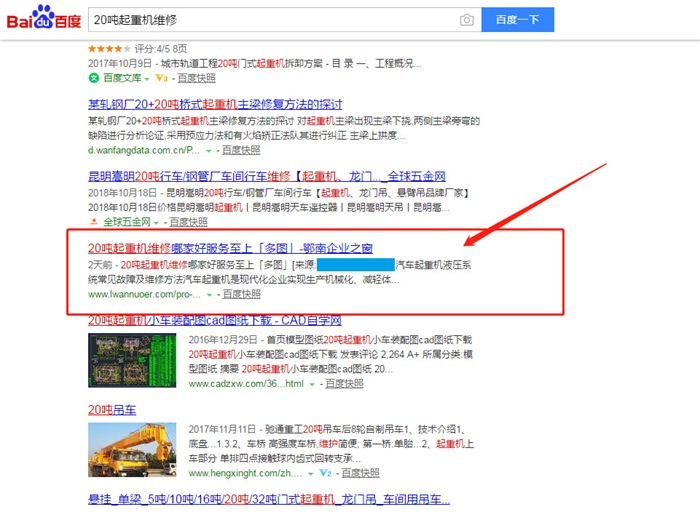700x512 pixels.
Task: Click www.cadzxw.com URL
Action: (x=246, y=384)
